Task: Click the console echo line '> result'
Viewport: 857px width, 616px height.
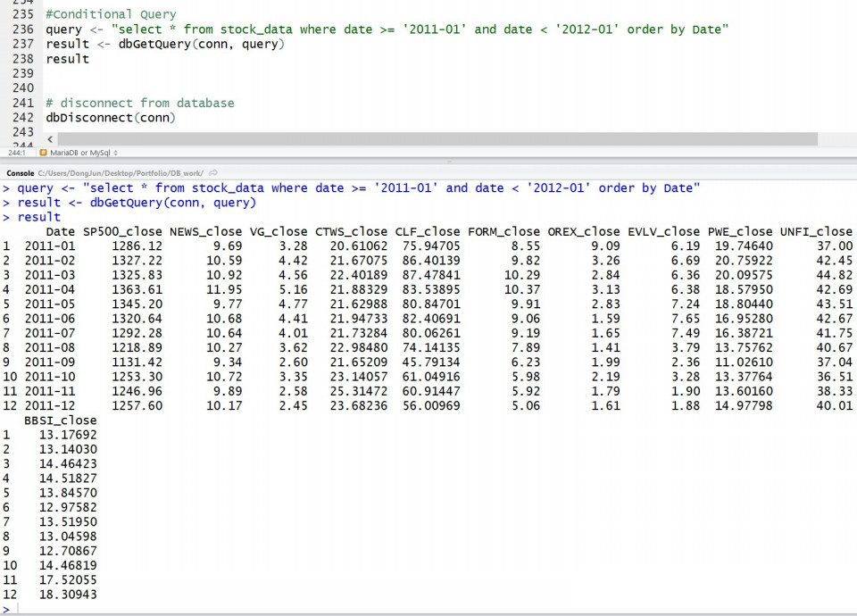Action: 32,217
